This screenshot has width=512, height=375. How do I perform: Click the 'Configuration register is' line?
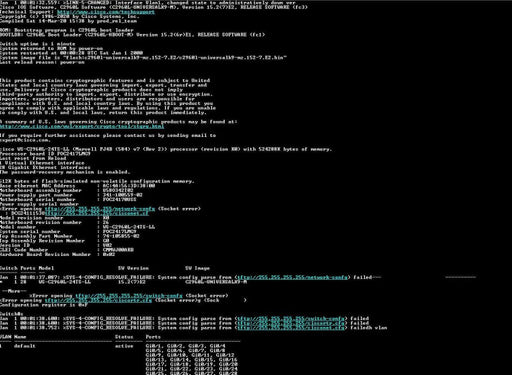coord(44,305)
